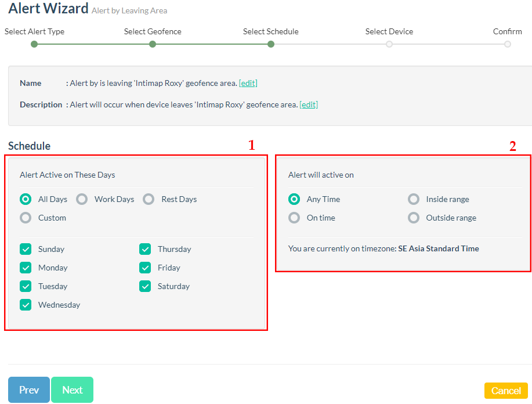Screen dimensions: 532x404
Task: Edit the alert name
Action: [248, 83]
